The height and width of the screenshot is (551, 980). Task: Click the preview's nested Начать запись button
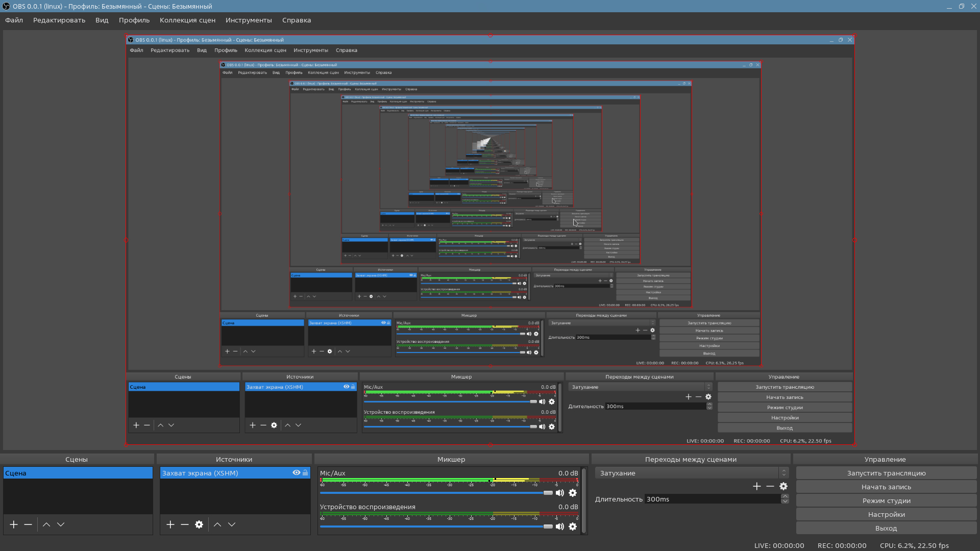(x=785, y=397)
